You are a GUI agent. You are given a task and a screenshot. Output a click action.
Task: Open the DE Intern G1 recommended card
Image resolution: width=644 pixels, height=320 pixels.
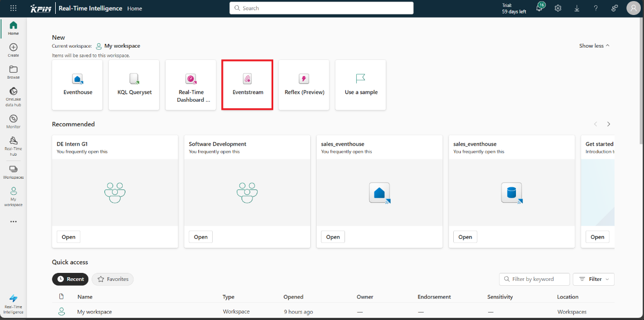[115, 192]
